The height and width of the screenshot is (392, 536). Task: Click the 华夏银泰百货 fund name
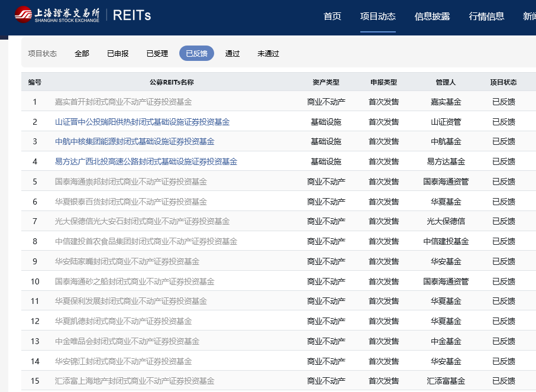pyautogui.click(x=131, y=202)
